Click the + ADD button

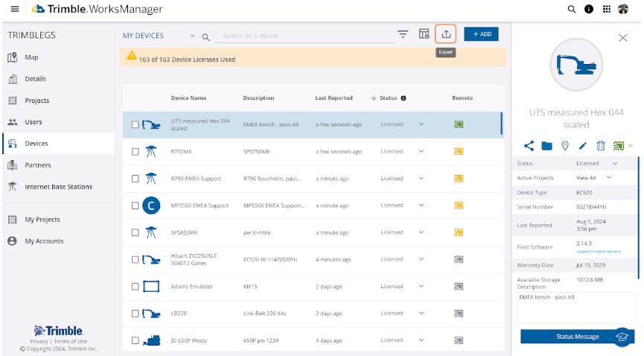[x=481, y=34]
